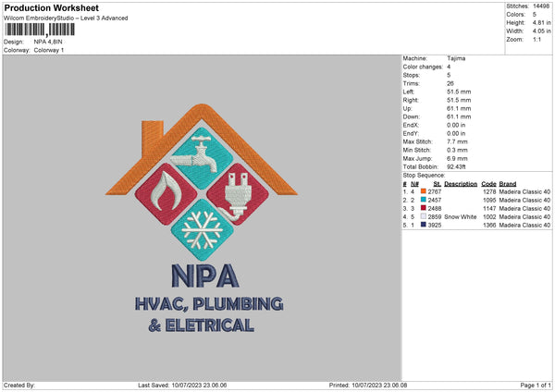555x392 pixels.
Task: Click the Stitches value 14498
Action: click(541, 6)
